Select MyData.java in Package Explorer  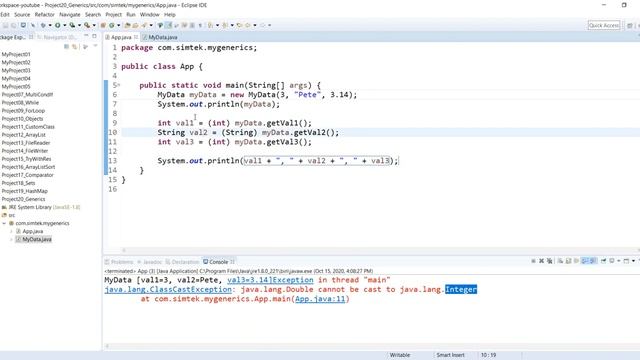coord(33,239)
